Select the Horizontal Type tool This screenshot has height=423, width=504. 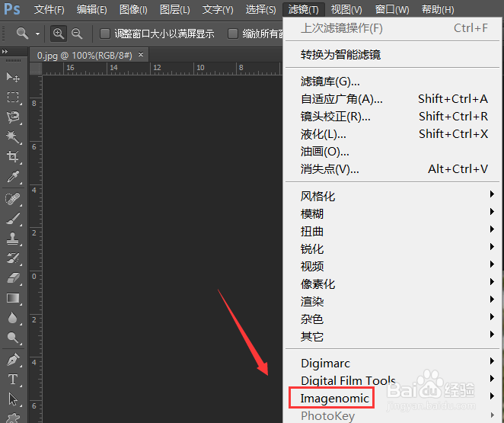point(13,380)
